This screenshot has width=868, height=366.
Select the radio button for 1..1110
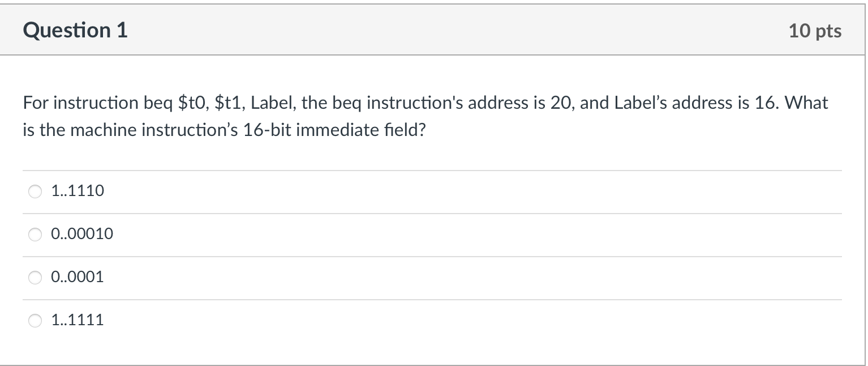click(x=35, y=192)
